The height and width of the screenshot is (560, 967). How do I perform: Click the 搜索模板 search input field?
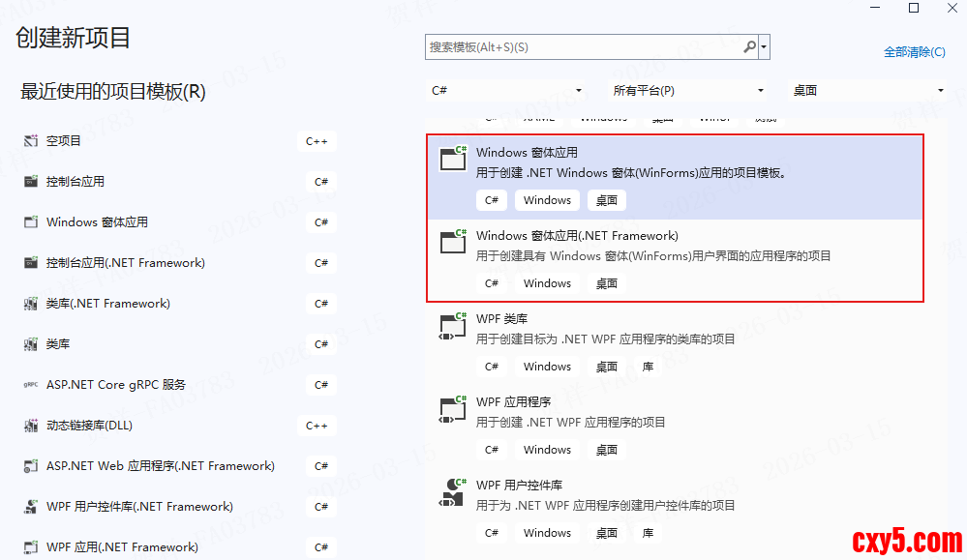(x=584, y=46)
